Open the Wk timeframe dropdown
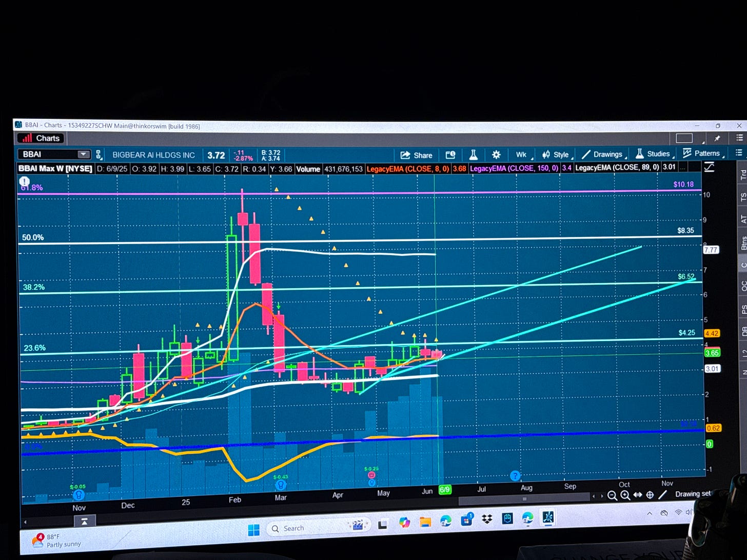This screenshot has width=747, height=560. (523, 154)
